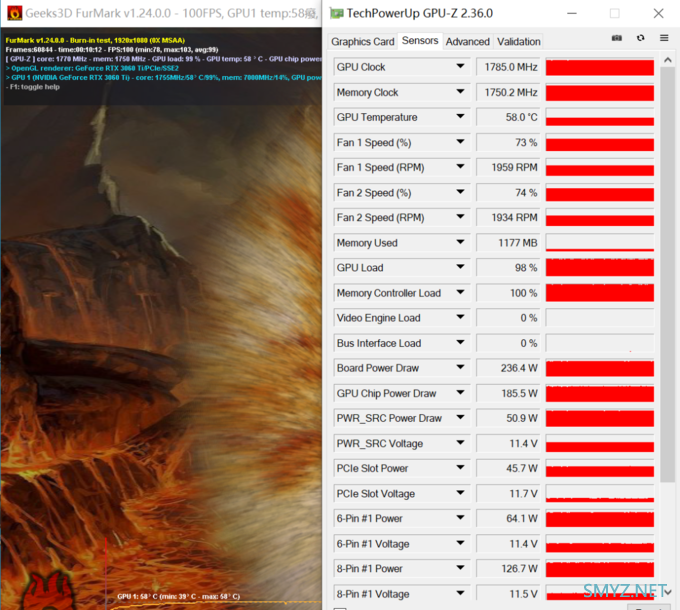Click the Memory Clock value 1750.2 MHz
680x610 pixels.
(508, 92)
